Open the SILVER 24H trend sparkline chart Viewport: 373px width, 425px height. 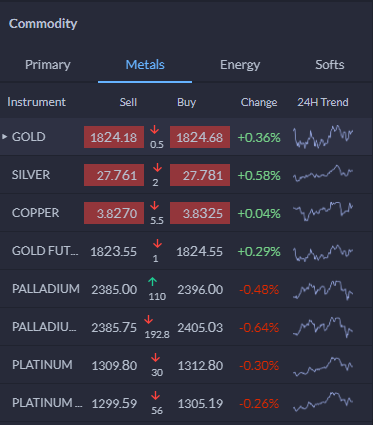(323, 174)
